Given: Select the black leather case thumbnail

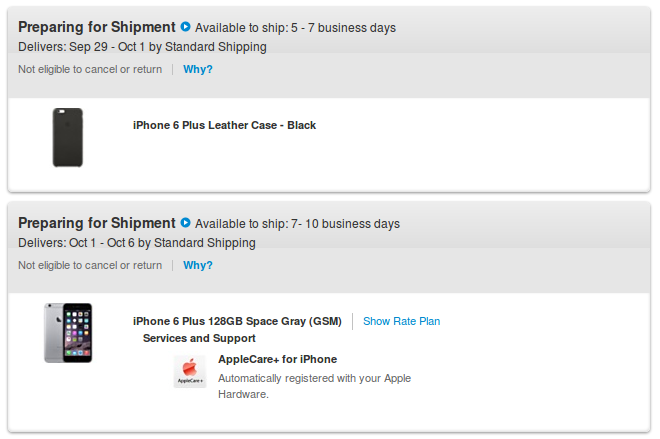Looking at the screenshot, I should pos(68,138).
